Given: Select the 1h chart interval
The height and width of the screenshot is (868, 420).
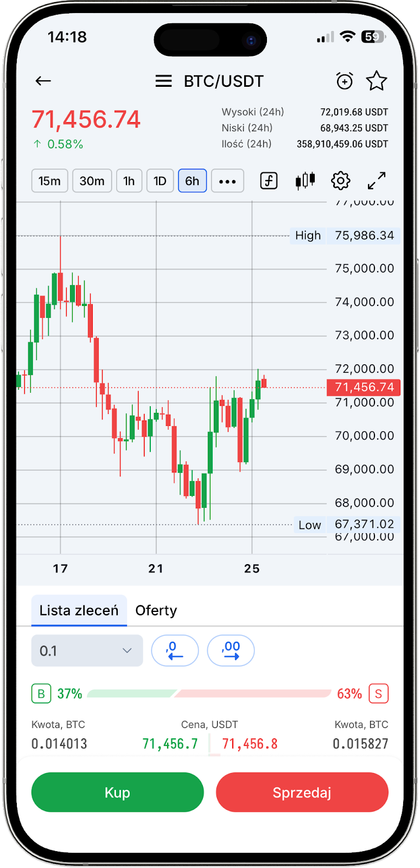Looking at the screenshot, I should pos(129,181).
